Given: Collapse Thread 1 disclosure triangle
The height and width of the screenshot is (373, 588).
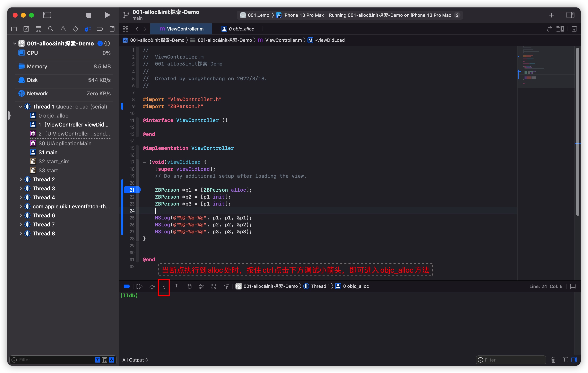Looking at the screenshot, I should [21, 107].
